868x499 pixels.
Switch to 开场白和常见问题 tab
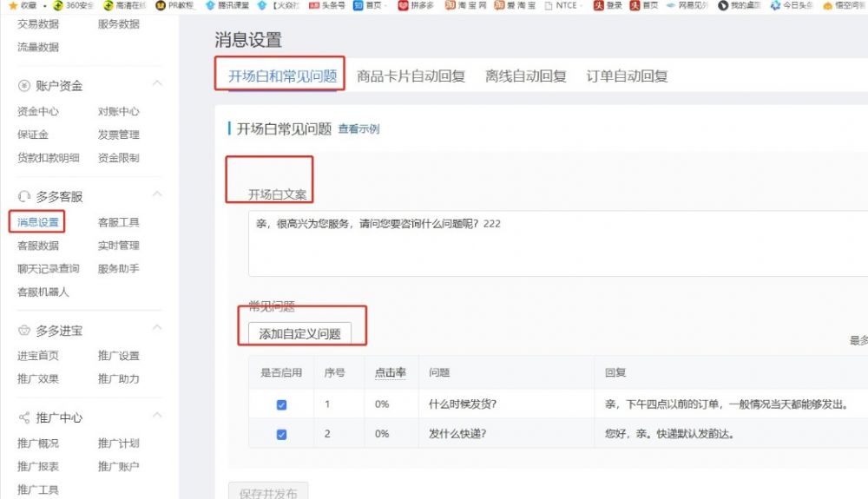pos(282,76)
